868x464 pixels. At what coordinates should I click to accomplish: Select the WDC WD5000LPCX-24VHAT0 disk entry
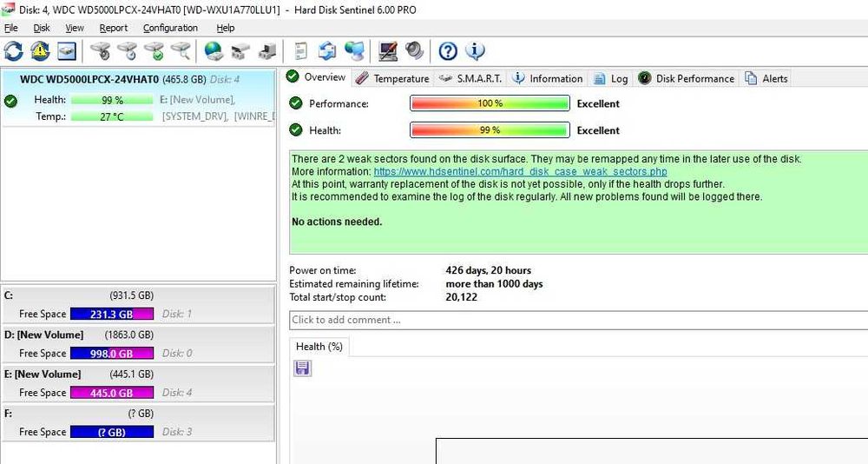[138, 98]
